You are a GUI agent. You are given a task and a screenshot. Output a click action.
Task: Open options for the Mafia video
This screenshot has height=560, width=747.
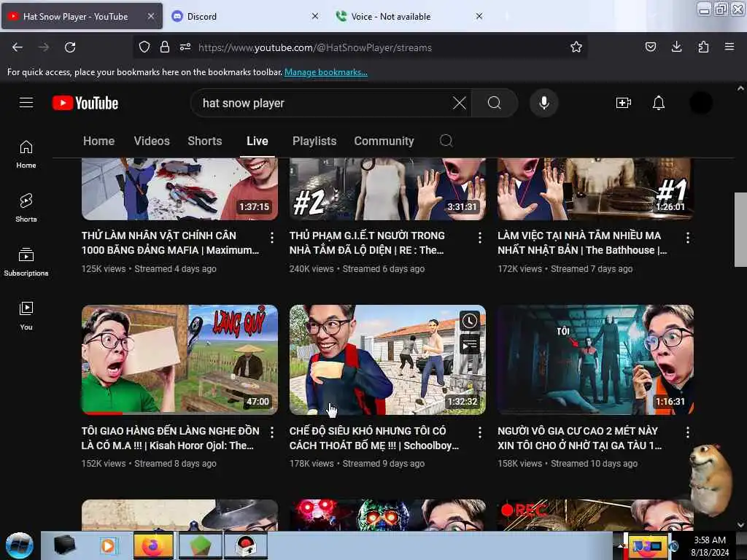(272, 238)
